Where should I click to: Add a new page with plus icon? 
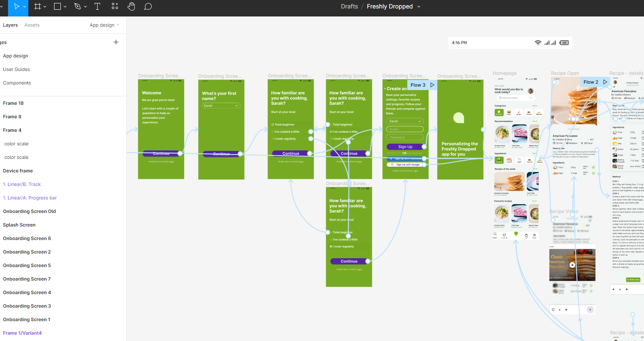(x=116, y=42)
